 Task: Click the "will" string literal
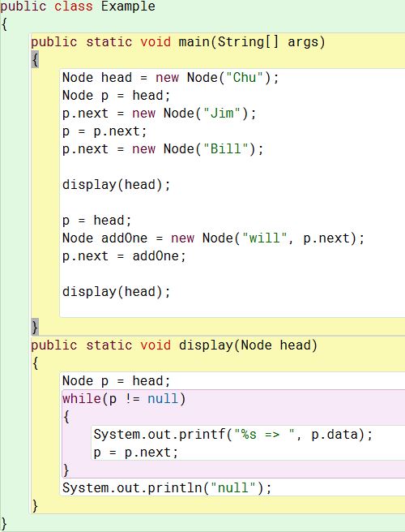point(264,238)
